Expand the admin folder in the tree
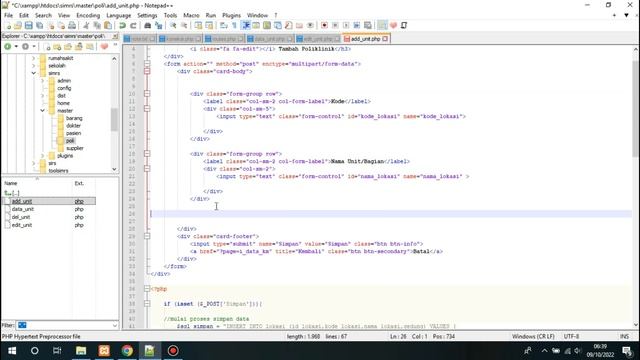The width and height of the screenshot is (640, 360). [42, 81]
